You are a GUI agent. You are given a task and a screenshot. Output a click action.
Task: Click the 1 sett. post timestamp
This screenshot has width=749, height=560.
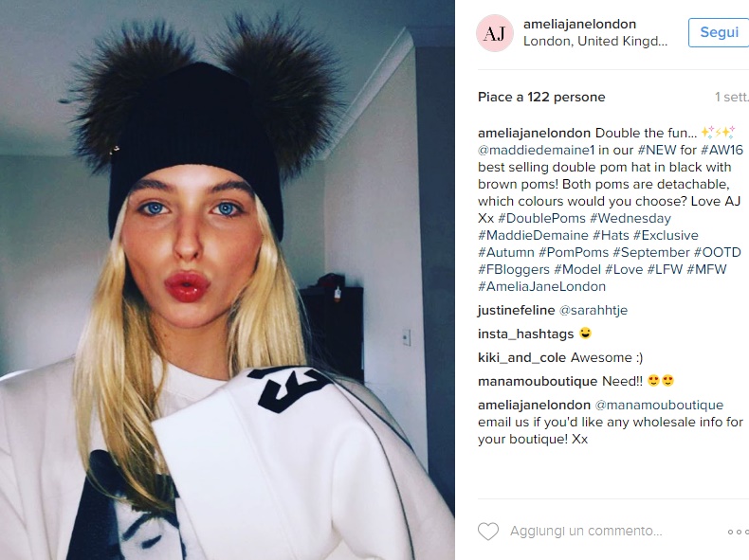[x=731, y=97]
